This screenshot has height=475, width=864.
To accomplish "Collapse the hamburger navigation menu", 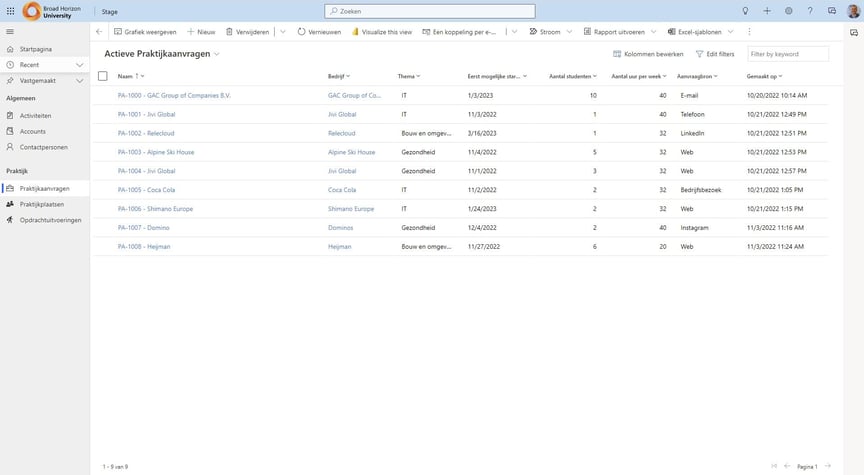I will 10,32.
